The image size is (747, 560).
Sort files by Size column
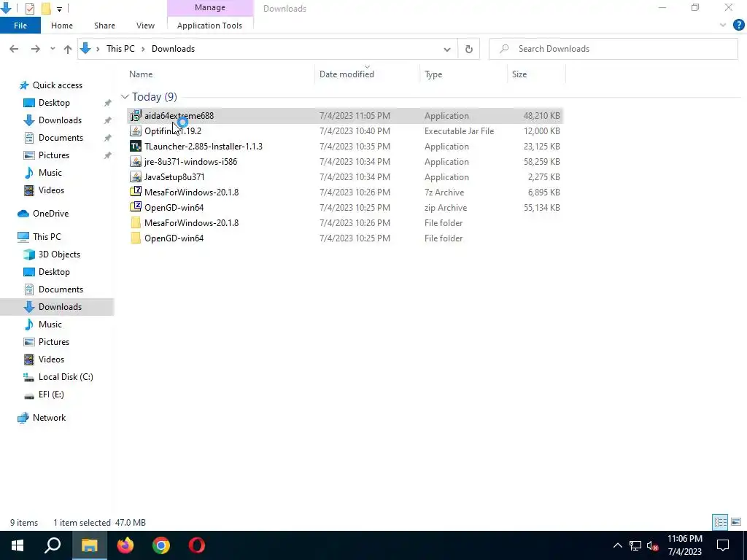point(519,74)
